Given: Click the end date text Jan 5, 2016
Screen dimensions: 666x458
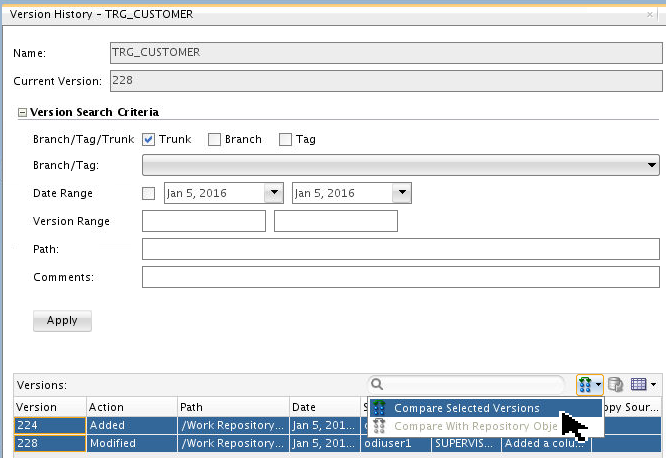Looking at the screenshot, I should coord(325,193).
